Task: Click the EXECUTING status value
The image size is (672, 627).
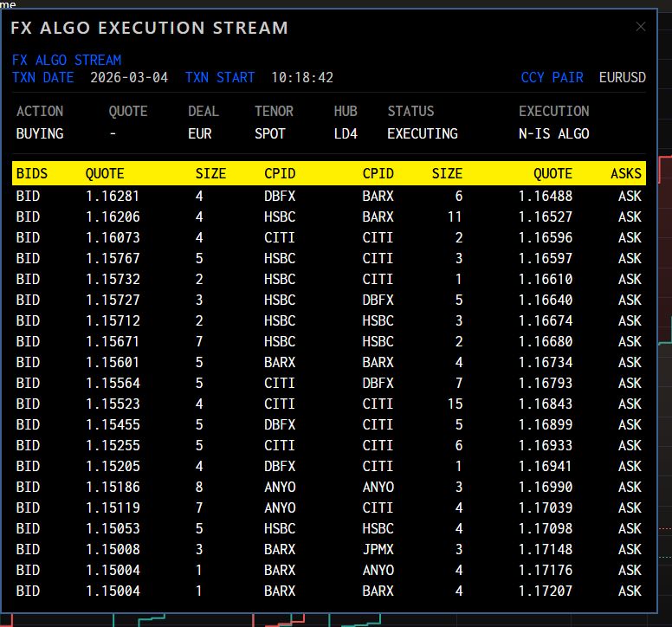Action: click(423, 134)
